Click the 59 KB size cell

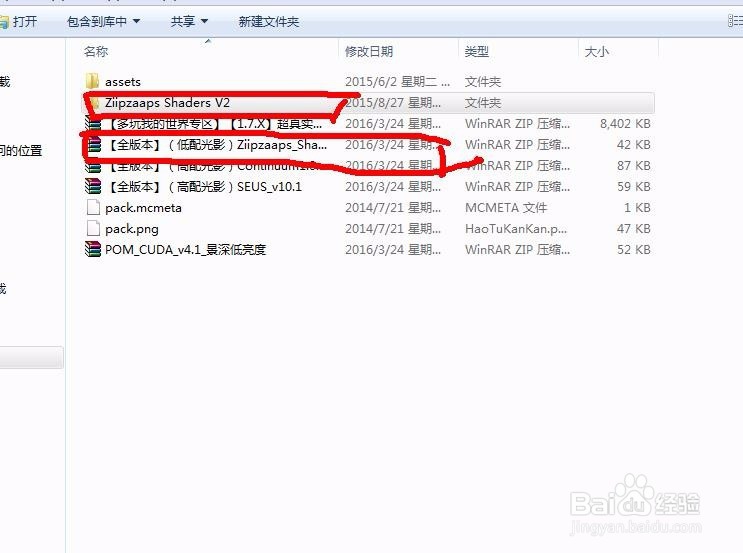tap(634, 186)
